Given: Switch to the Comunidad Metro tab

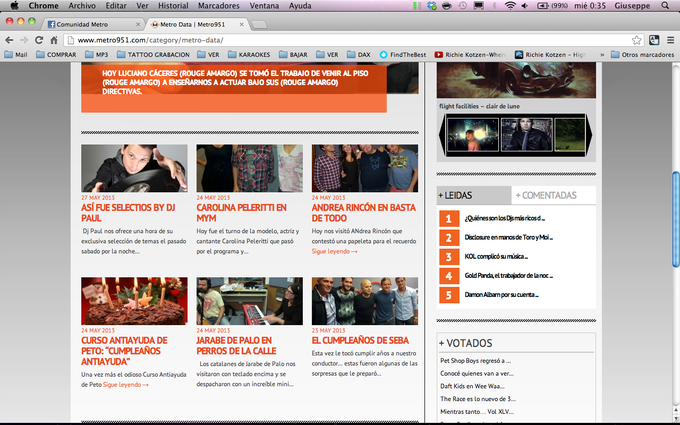Looking at the screenshot, I should (x=92, y=24).
